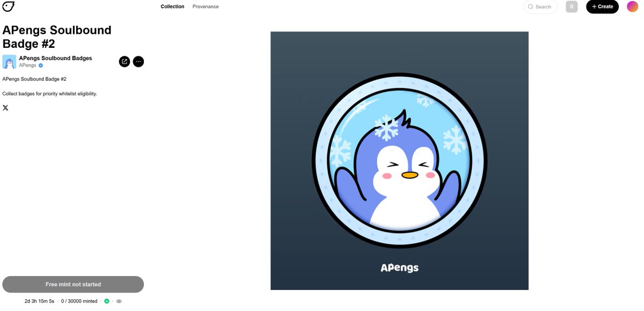Open the APengs Soulbound Badges collection link
The image size is (644, 311).
click(55, 58)
